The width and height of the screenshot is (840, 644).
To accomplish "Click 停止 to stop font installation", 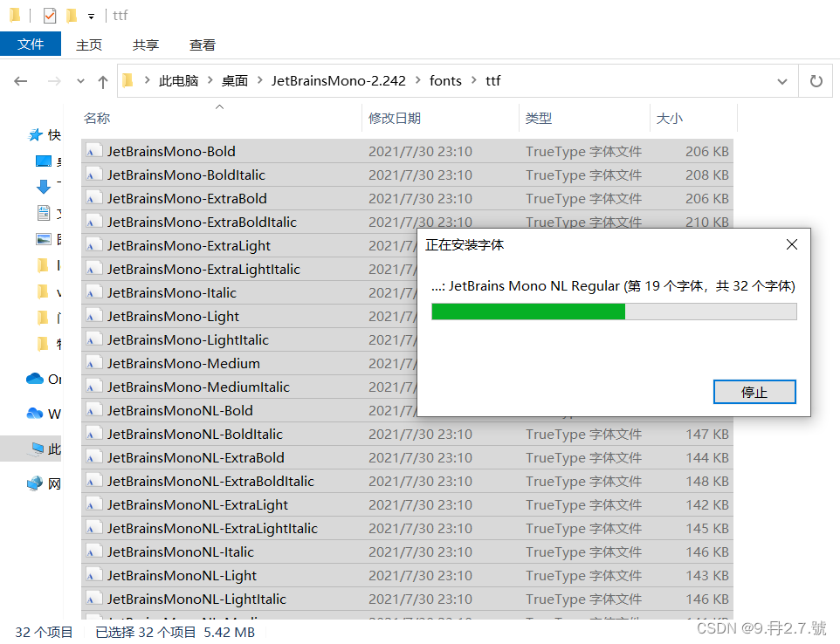I will (754, 392).
